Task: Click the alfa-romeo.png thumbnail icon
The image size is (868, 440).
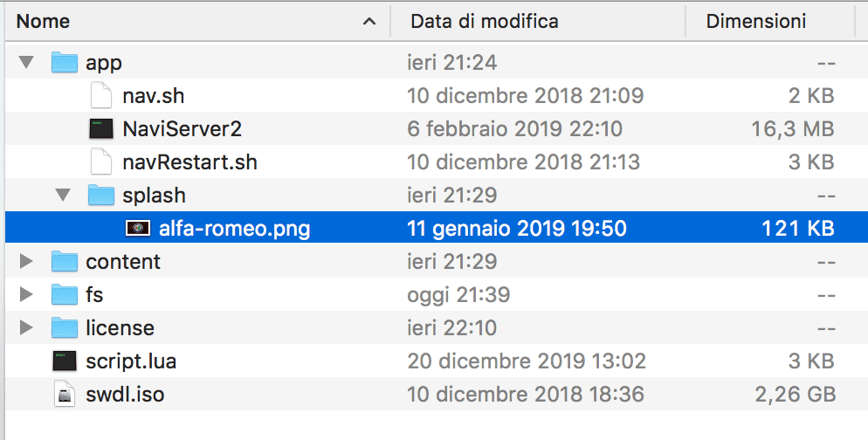Action: [139, 229]
